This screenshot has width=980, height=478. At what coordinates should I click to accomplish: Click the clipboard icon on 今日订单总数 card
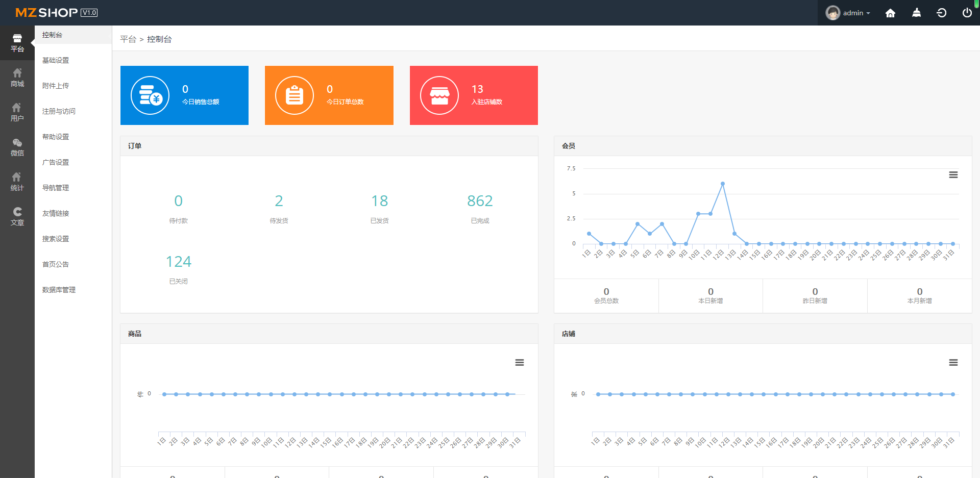tap(295, 95)
